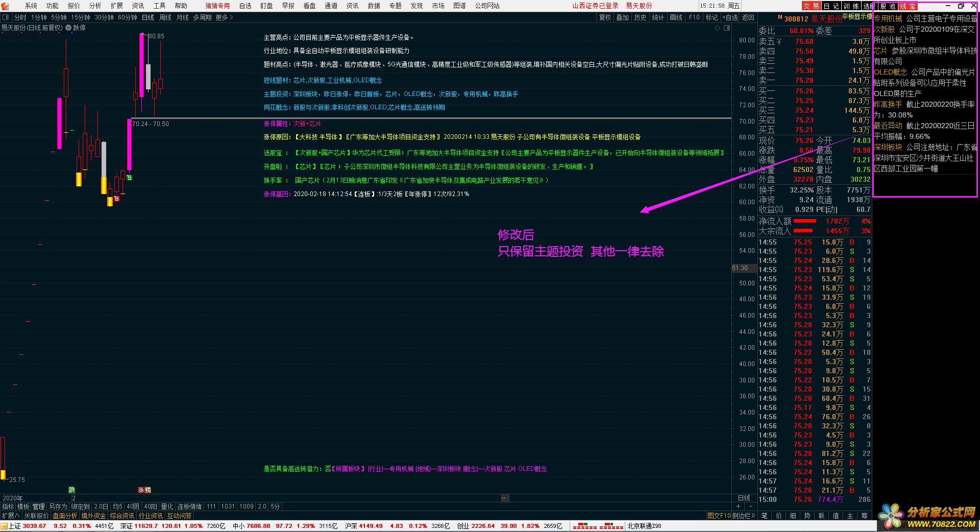Click the 涨榜 marker at chart bottom

144,490
